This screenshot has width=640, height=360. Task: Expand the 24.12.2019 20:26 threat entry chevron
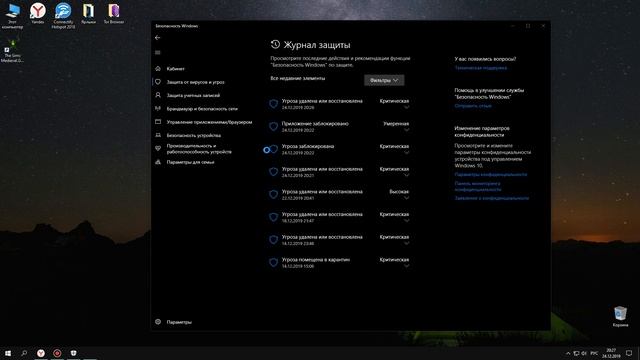(406, 108)
